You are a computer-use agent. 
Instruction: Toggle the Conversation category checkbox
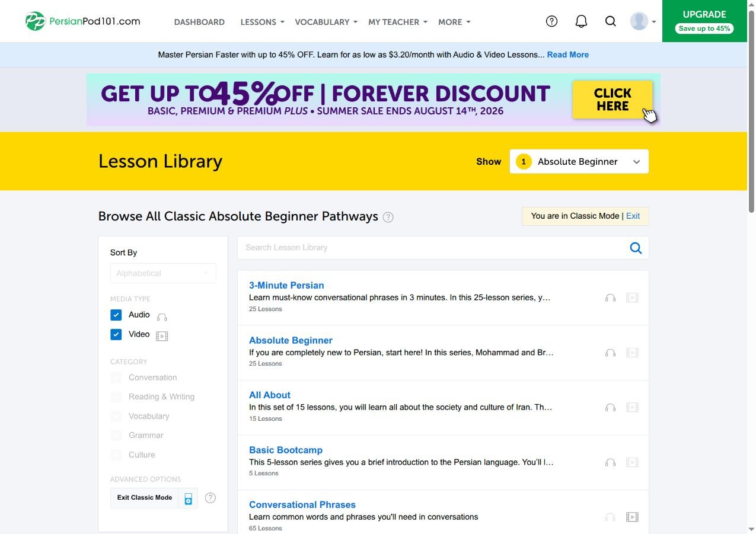click(116, 378)
